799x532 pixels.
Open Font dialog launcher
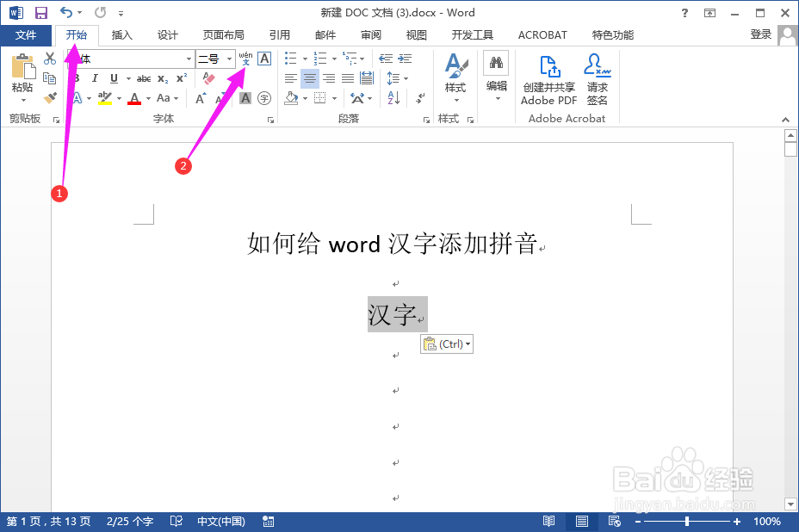point(270,121)
